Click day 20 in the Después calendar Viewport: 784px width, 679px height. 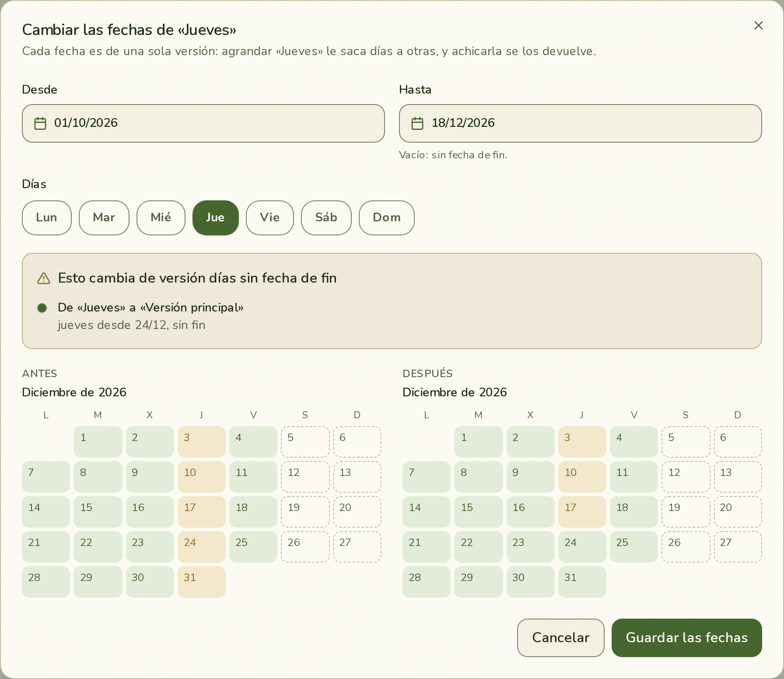click(x=738, y=512)
